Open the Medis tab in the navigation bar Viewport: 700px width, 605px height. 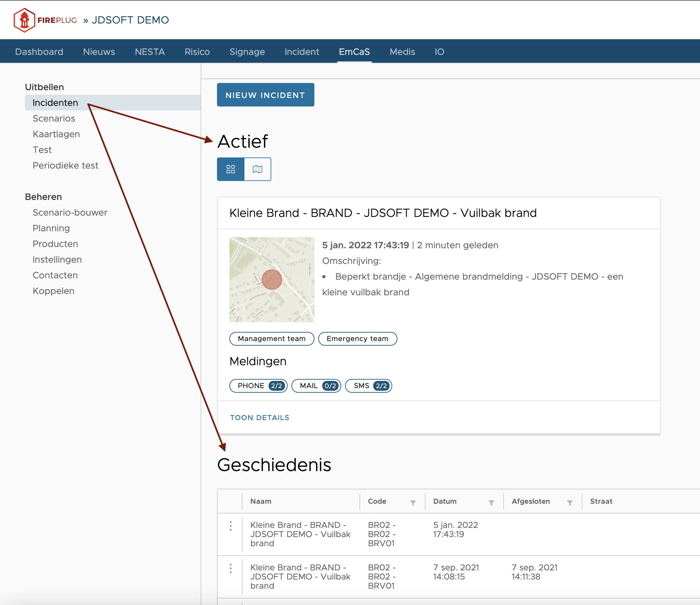(x=402, y=52)
